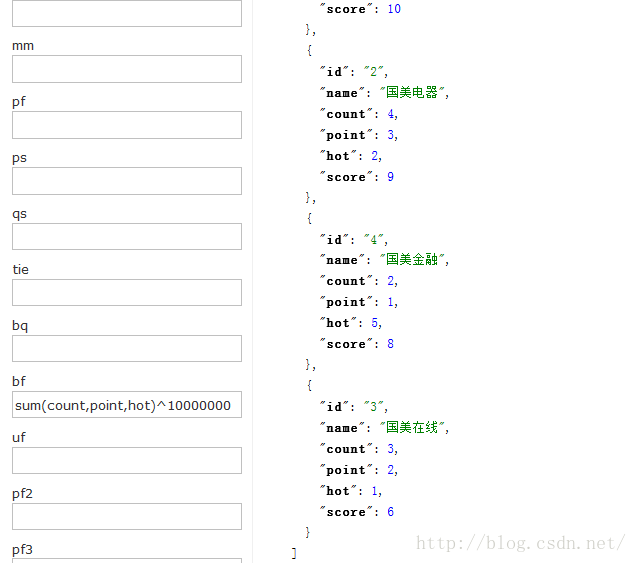Click the score value 8
Viewport: 637px width, 563px height.
(x=390, y=344)
